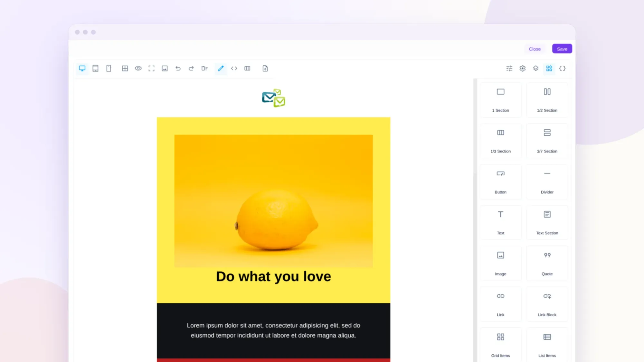Toggle component outlines view
Viewport: 644px width, 362px height.
(x=125, y=68)
